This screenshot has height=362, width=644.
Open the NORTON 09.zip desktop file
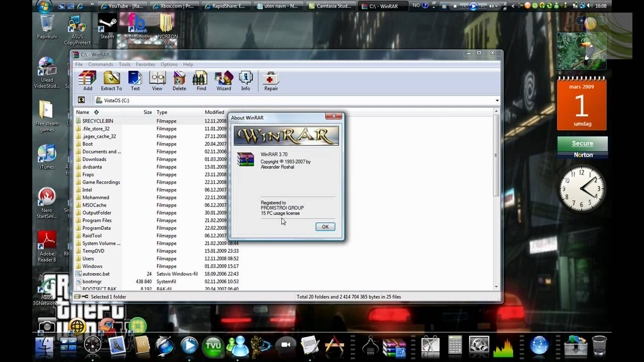click(167, 29)
